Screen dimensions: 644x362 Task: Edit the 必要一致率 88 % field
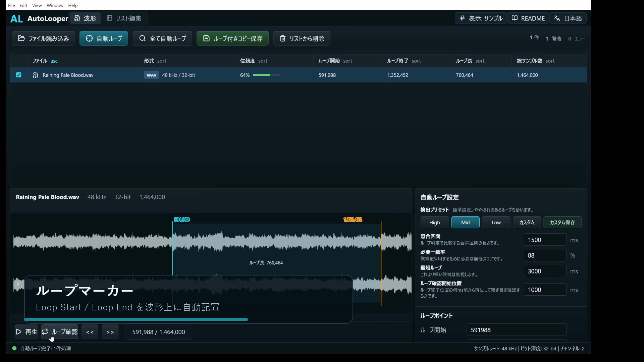pyautogui.click(x=545, y=255)
